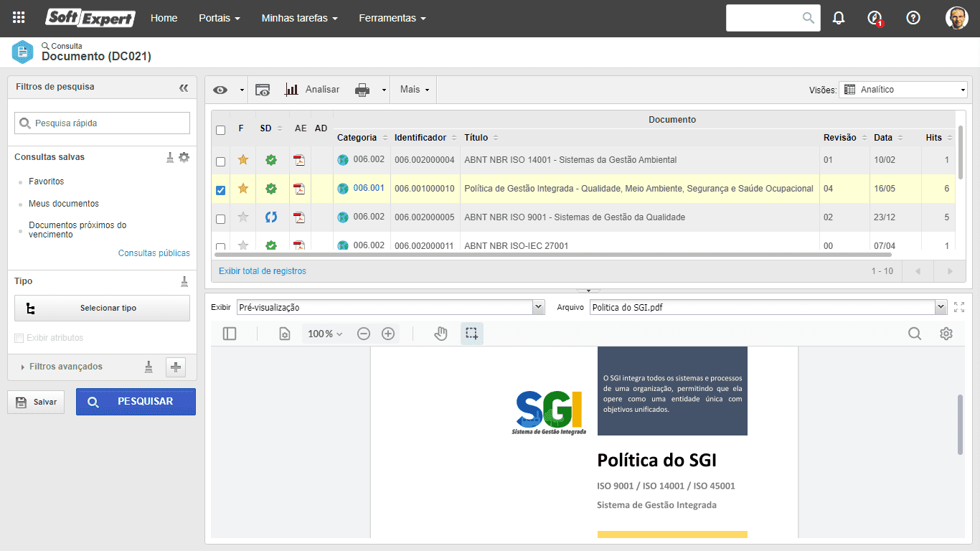This screenshot has height=551, width=980.
Task: Add an advanced filter with plus button
Action: 176,367
